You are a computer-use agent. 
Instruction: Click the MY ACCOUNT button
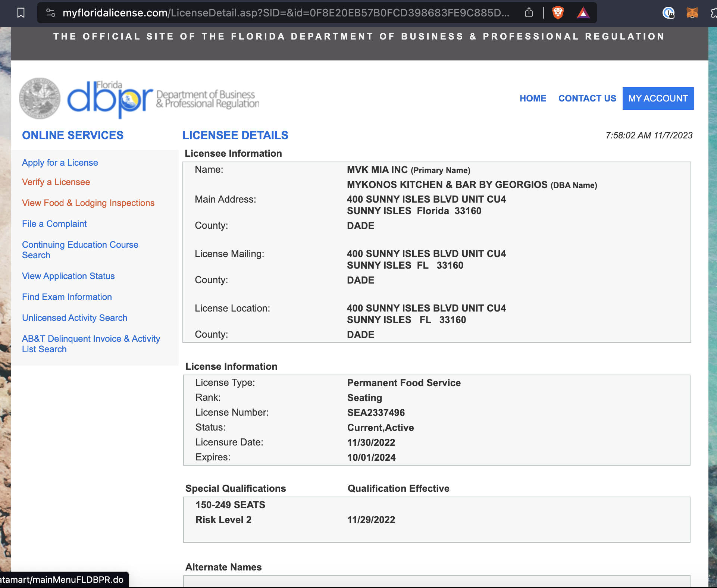(x=658, y=98)
